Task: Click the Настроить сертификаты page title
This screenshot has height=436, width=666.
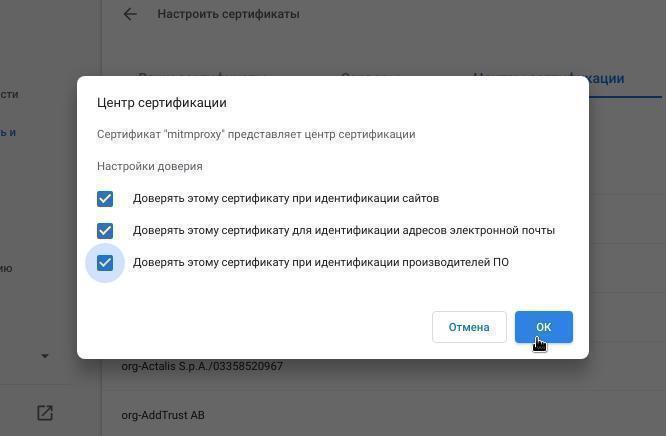Action: [x=229, y=14]
